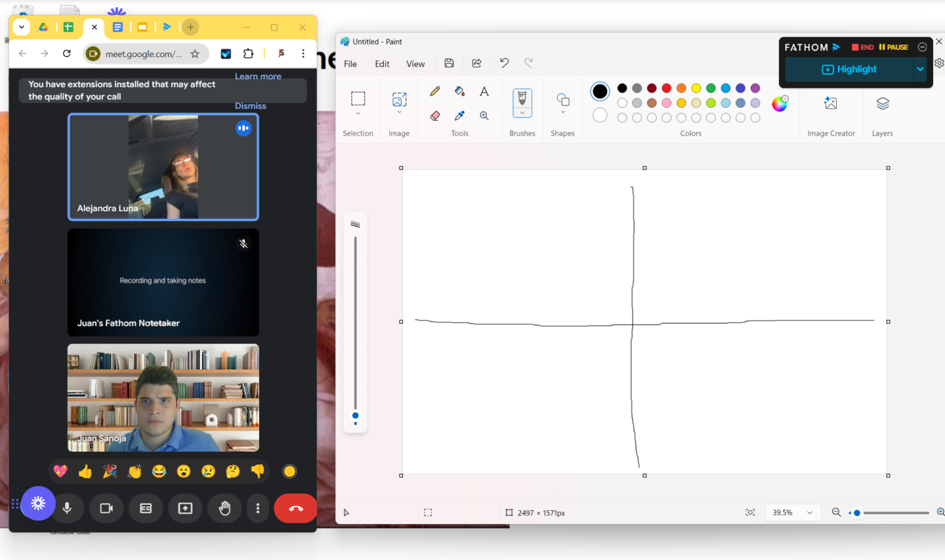This screenshot has width=945, height=560.
Task: Open Image Creator in Paint
Action: (x=831, y=103)
